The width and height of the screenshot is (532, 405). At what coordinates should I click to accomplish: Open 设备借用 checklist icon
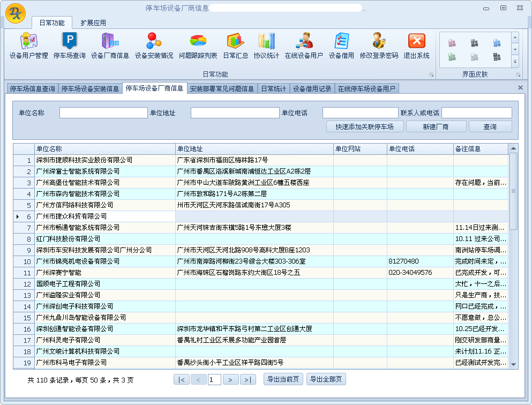click(x=341, y=46)
